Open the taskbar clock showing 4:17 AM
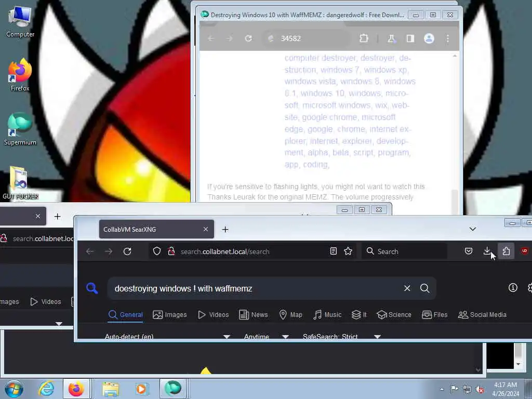Screen dimensions: 532x399 click(x=506, y=389)
